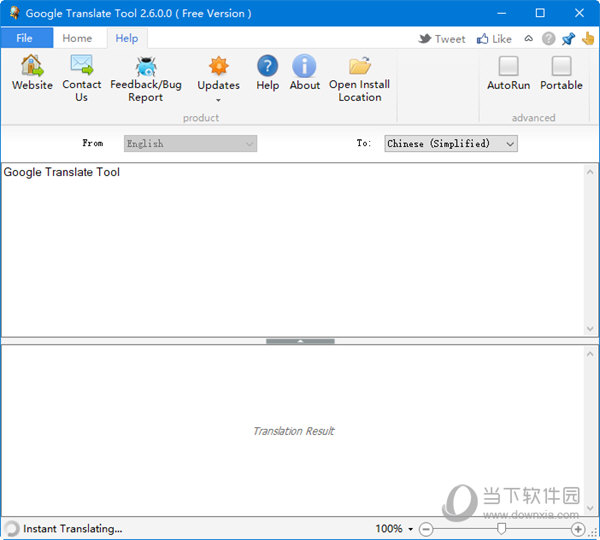
Task: Collapse the pane using splitter handle arrow
Action: tap(300, 341)
